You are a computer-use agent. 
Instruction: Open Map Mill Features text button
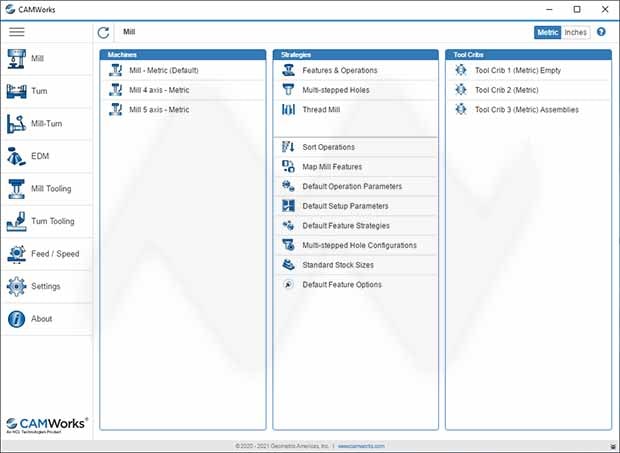332,167
